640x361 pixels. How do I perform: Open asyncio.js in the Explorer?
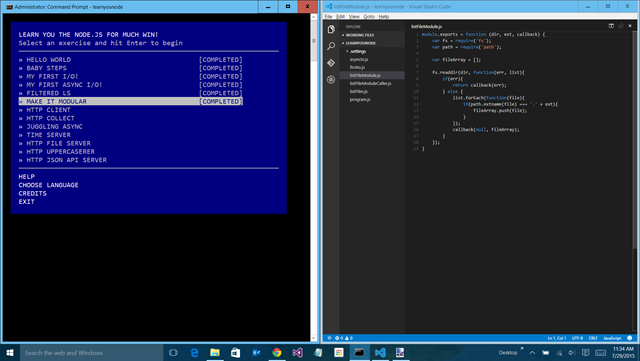pyautogui.click(x=359, y=60)
